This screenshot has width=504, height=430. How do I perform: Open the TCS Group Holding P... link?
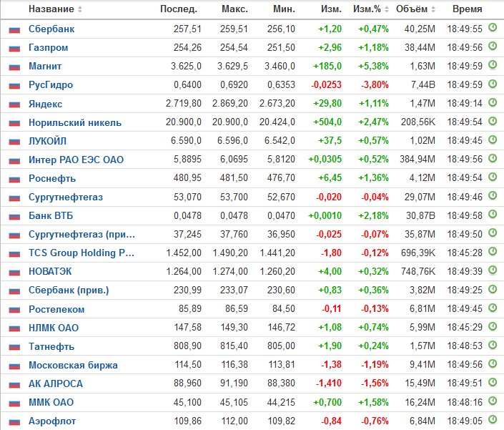[81, 253]
